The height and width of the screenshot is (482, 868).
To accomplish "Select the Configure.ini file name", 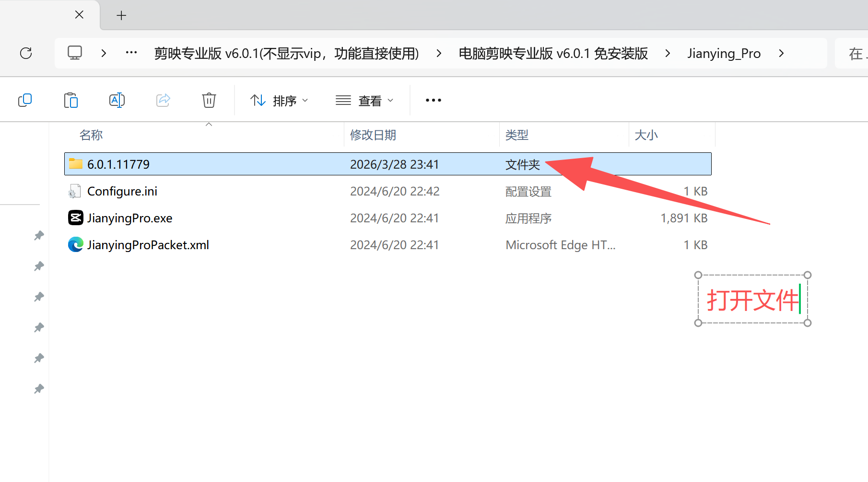I will point(122,192).
